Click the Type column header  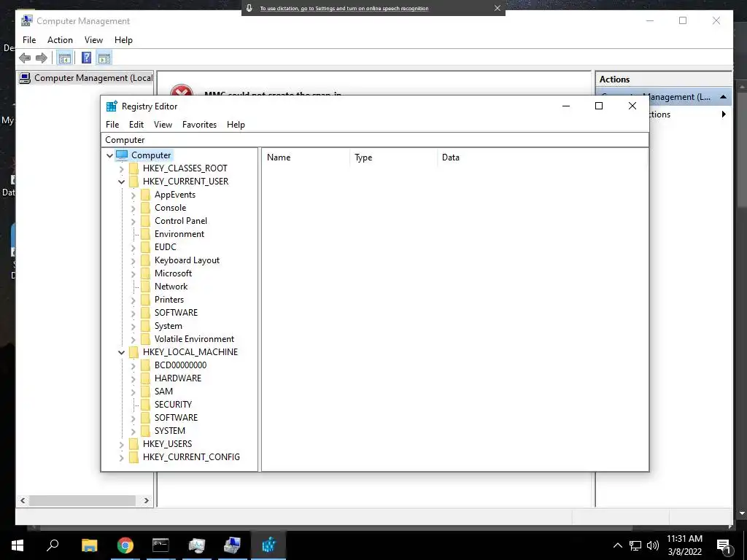(393, 157)
